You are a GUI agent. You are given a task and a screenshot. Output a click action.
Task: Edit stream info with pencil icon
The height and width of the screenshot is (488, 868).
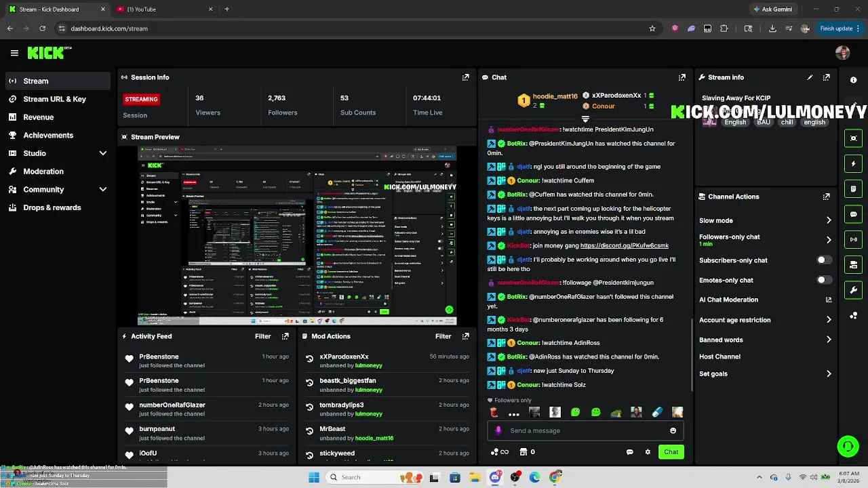tap(810, 77)
